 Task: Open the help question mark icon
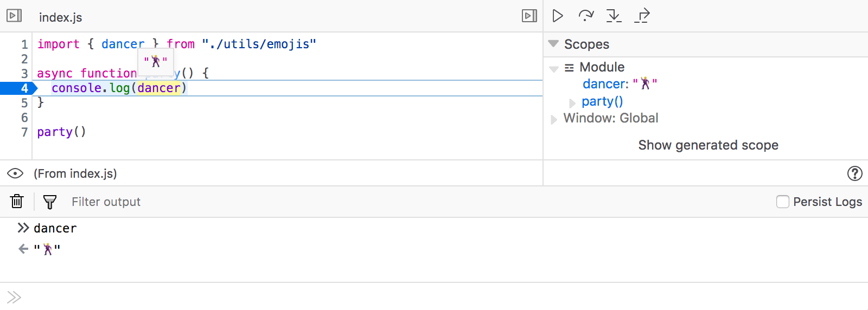click(x=854, y=173)
